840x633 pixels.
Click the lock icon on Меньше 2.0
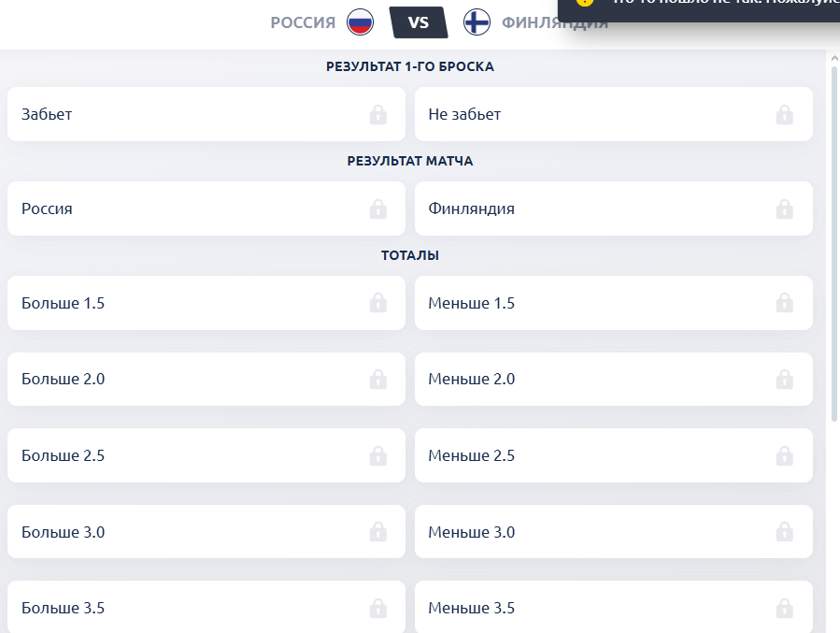784,380
